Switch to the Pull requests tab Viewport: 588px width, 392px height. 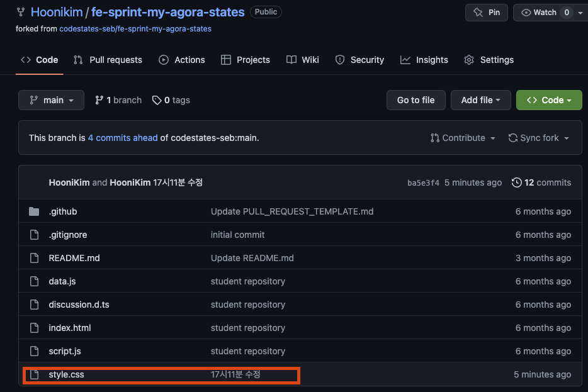[108, 60]
